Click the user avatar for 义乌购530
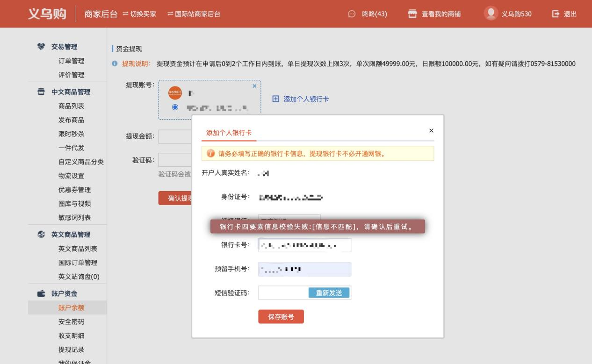The width and height of the screenshot is (592, 364). pos(491,14)
